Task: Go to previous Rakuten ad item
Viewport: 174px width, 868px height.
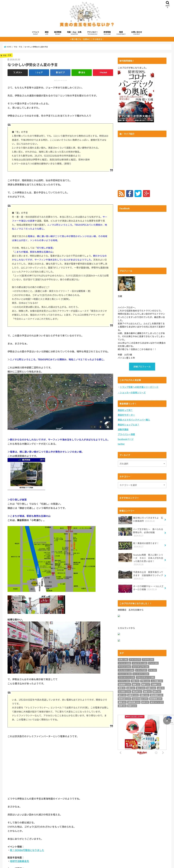Action: tap(121, 752)
